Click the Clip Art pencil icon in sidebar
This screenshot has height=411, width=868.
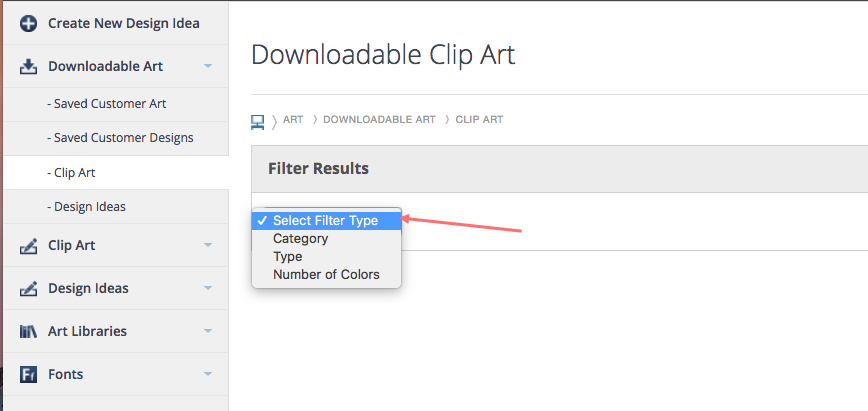tap(28, 245)
